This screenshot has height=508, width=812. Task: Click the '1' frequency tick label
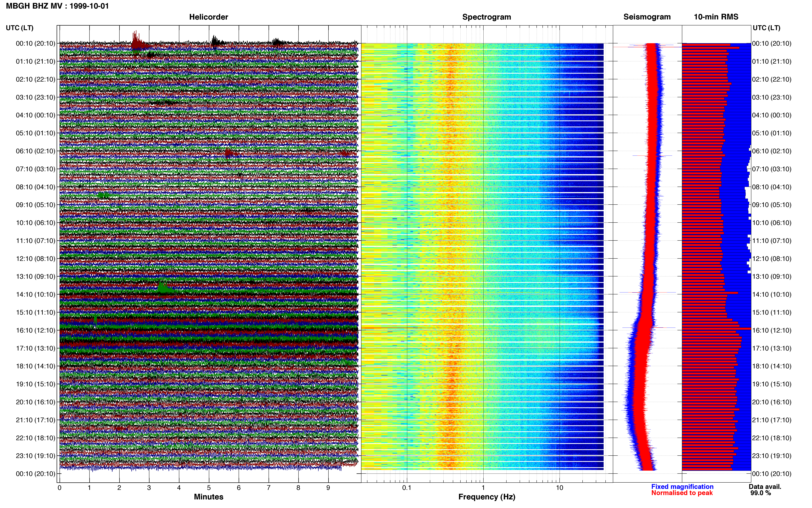click(x=483, y=487)
